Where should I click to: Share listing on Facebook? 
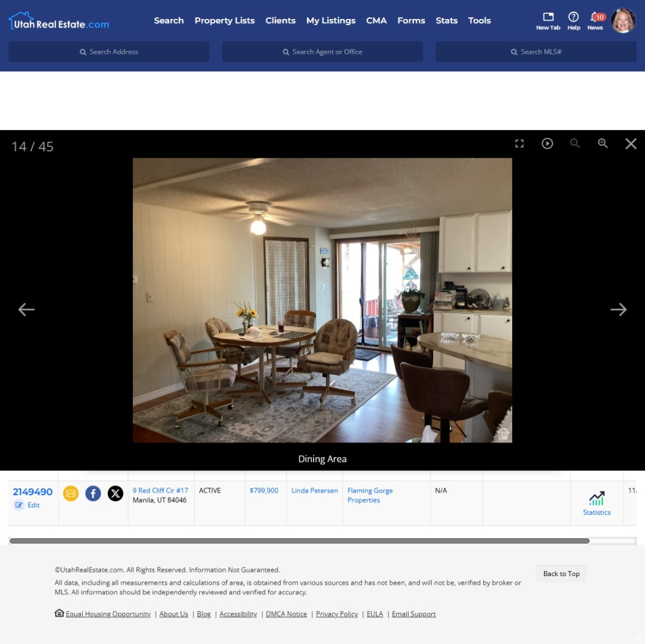coord(93,493)
